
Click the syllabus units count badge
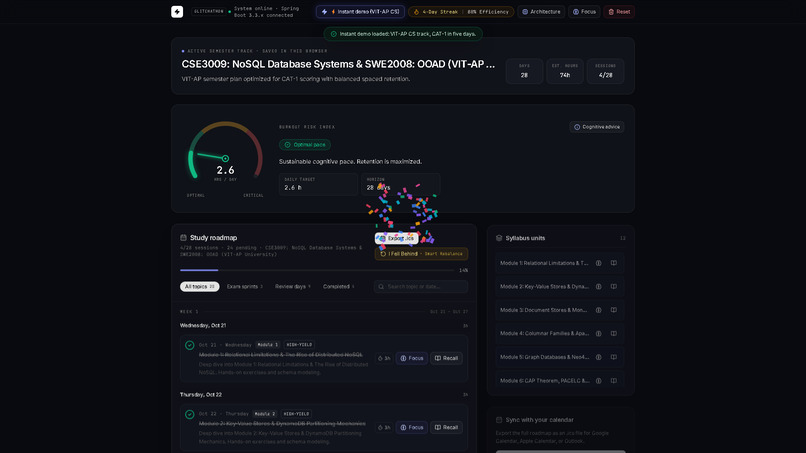(622, 238)
